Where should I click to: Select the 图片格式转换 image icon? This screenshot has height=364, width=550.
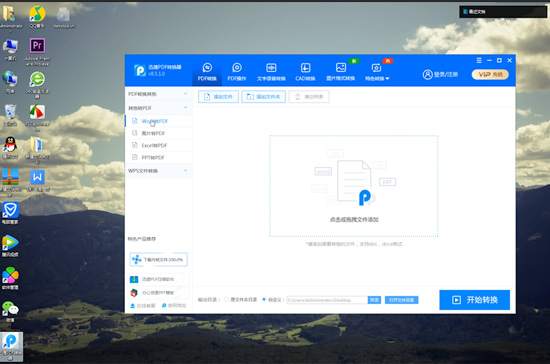click(341, 67)
